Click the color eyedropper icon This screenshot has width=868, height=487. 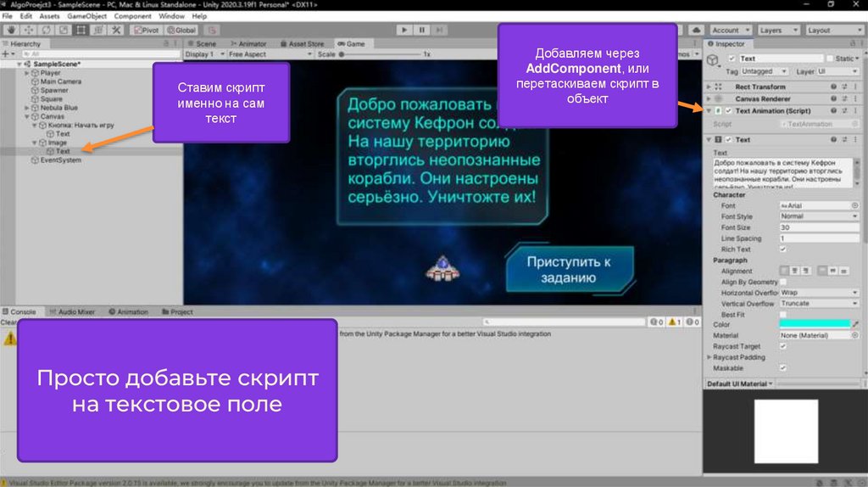point(855,324)
